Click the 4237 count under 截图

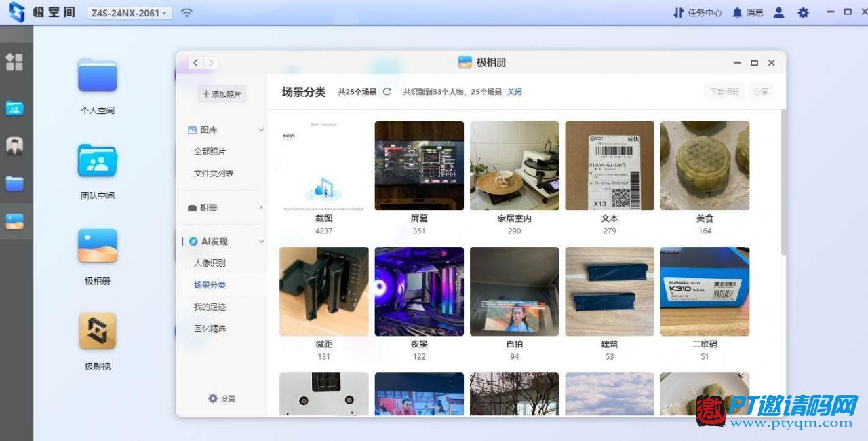point(324,231)
